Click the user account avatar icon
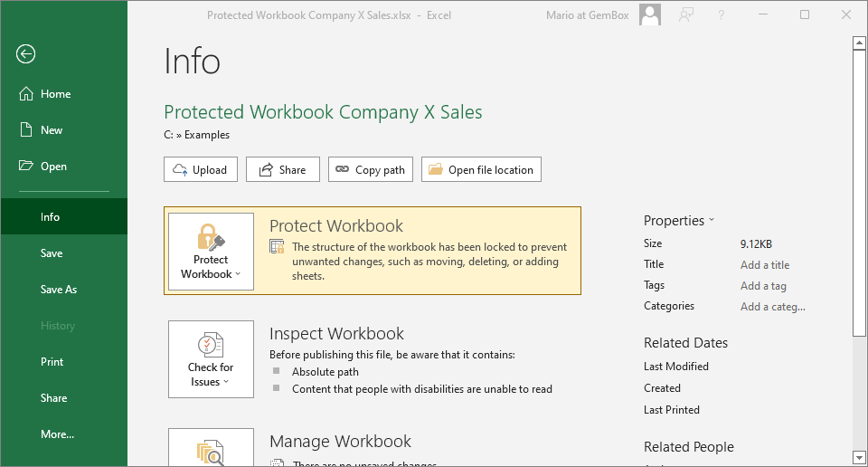This screenshot has width=868, height=467. (x=649, y=15)
